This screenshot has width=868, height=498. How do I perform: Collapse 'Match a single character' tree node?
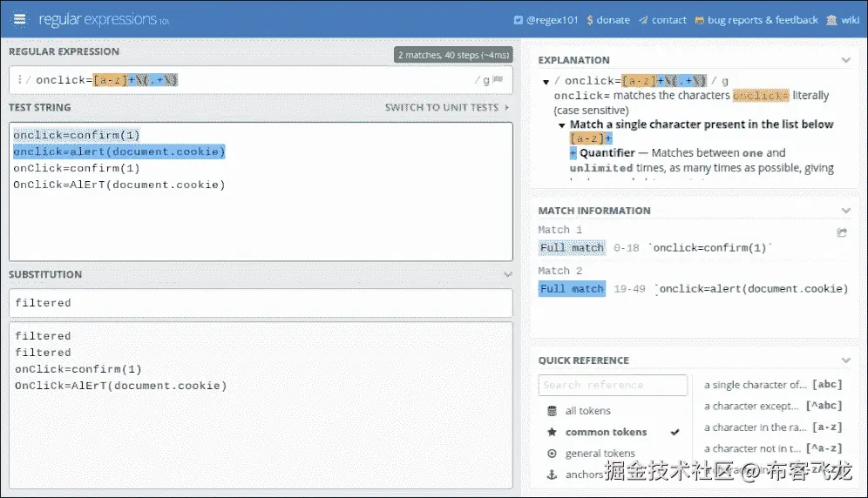[562, 125]
